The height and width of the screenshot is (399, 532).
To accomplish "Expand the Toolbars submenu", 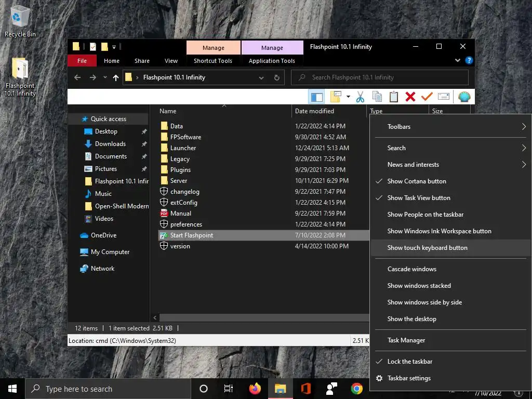I will pos(450,127).
